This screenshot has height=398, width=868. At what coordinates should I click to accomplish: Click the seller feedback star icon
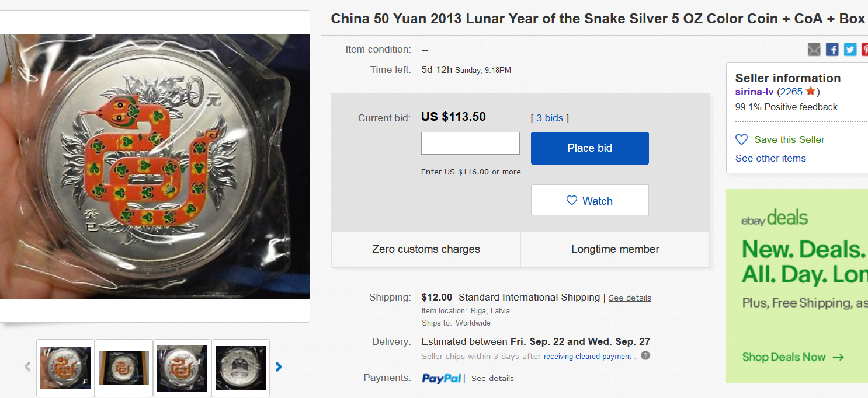[x=811, y=92]
